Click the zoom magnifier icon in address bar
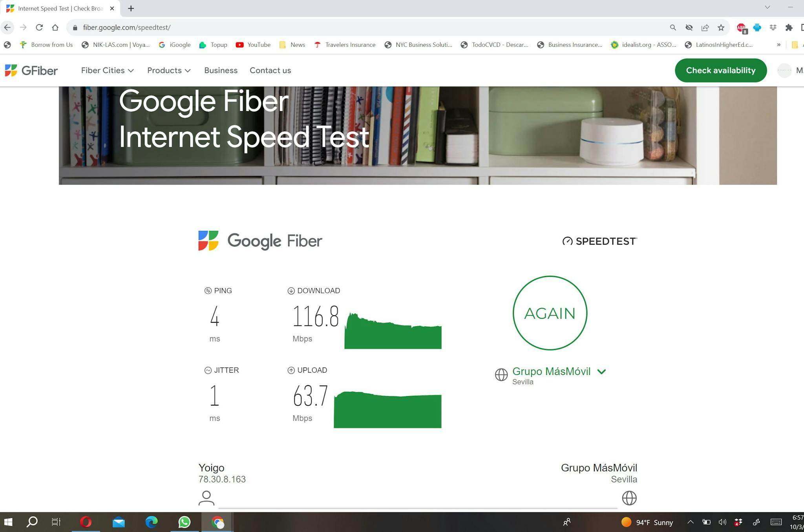 (x=673, y=27)
